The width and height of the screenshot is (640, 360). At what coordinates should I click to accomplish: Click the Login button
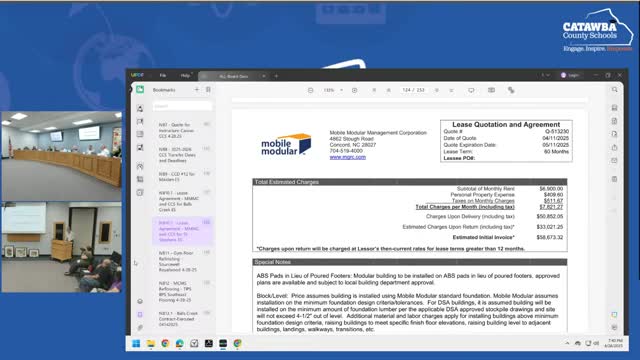click(x=571, y=75)
